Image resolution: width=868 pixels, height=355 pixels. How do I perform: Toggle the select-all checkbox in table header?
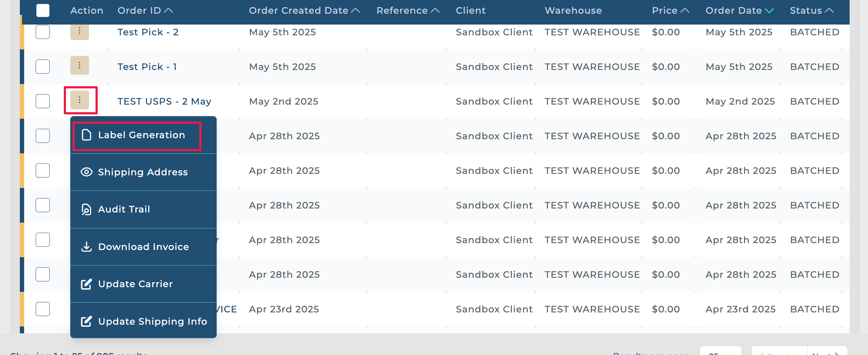[43, 10]
